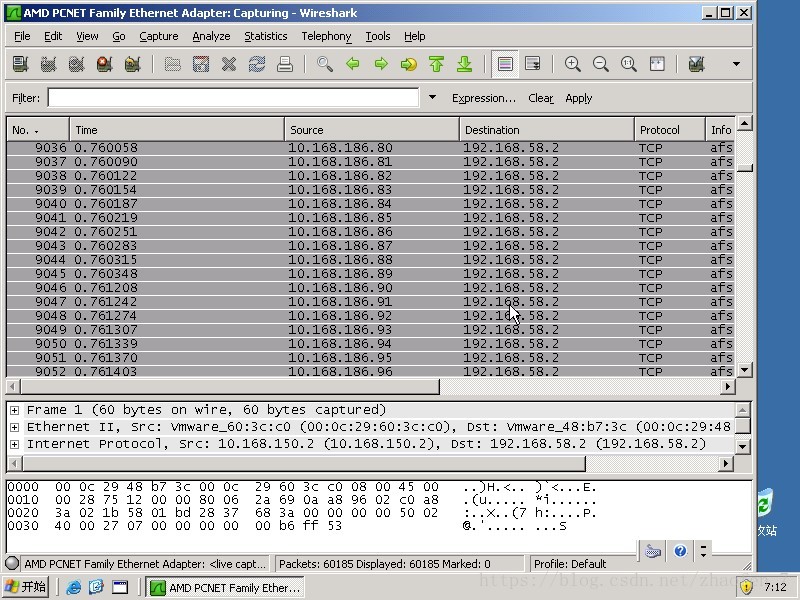Print packets toolbar icon
Image resolution: width=800 pixels, height=600 pixels.
pyautogui.click(x=285, y=64)
